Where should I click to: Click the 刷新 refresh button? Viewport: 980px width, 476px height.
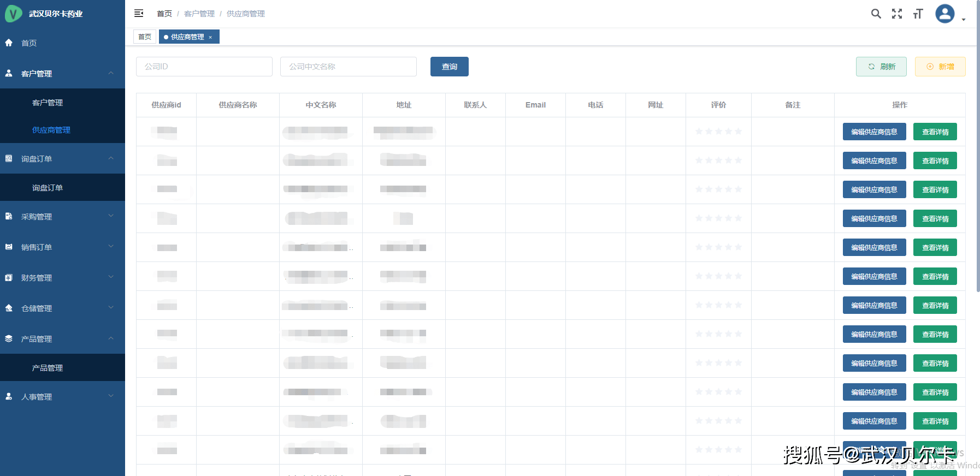(x=881, y=67)
